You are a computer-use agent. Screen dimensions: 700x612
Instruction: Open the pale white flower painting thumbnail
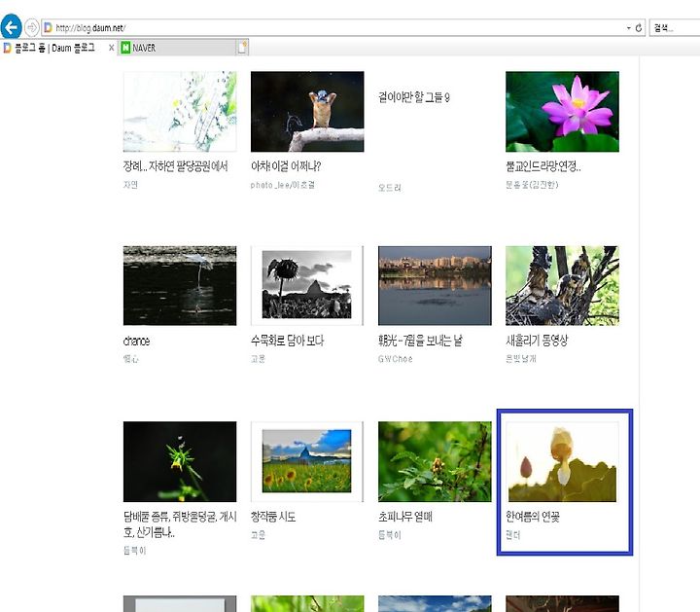[x=180, y=112]
